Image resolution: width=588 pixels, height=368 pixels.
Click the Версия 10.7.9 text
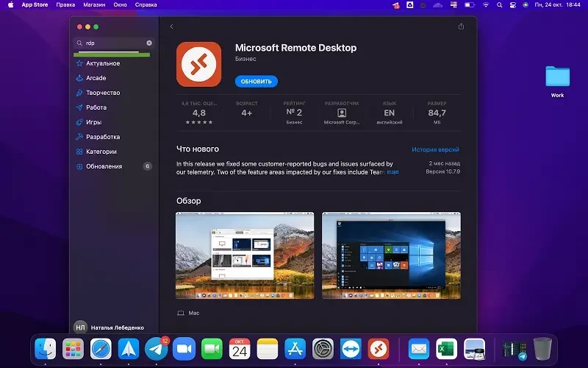[443, 171]
